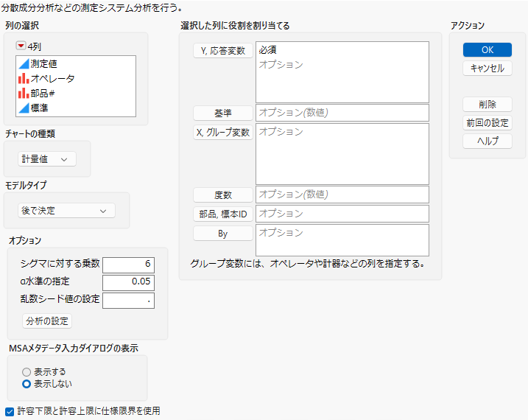Click the α水準の指定 field with 0.05
This screenshot has height=420, width=528.
[129, 283]
